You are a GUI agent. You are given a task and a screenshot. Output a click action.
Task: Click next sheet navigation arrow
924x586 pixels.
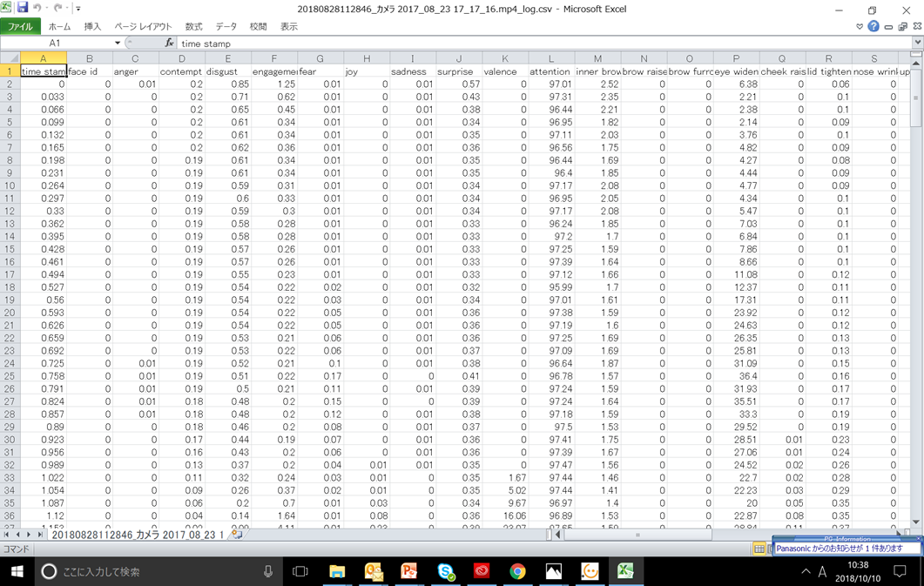pyautogui.click(x=29, y=534)
